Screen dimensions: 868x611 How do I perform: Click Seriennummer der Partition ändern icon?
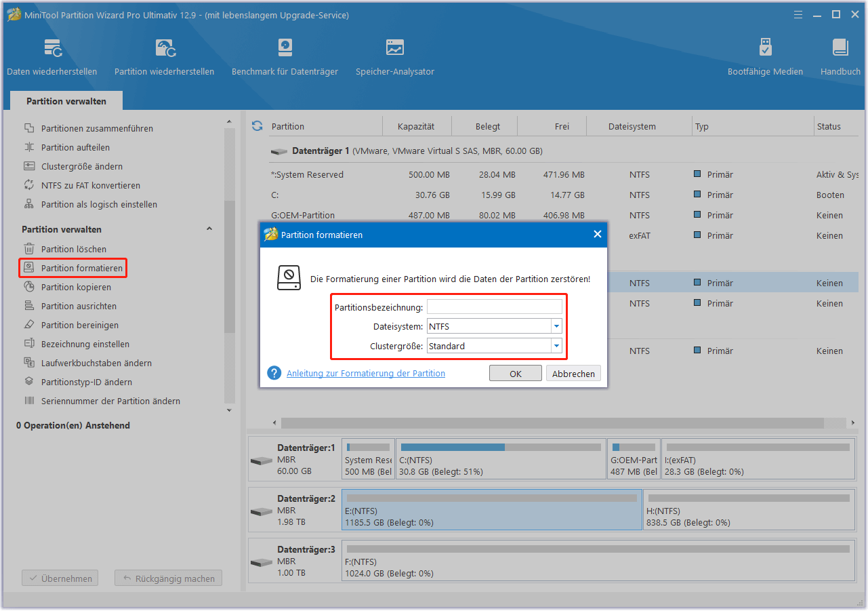tap(29, 401)
